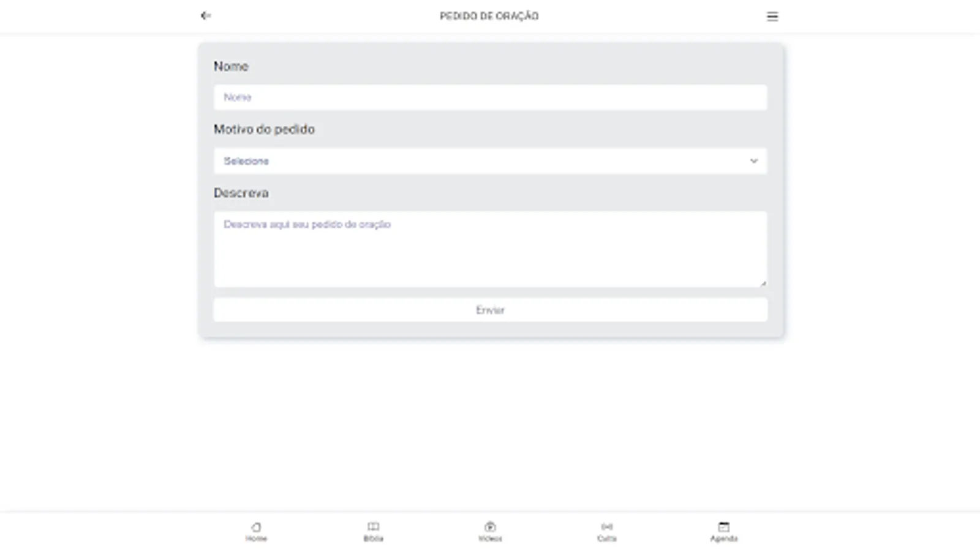980x551 pixels.
Task: Switch to the Bíblia tab label
Action: 373,539
